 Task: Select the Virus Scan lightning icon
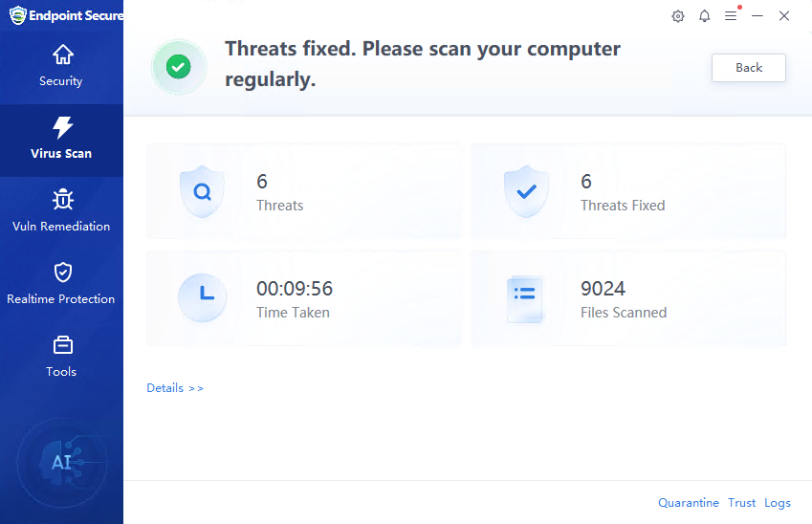coord(62,127)
